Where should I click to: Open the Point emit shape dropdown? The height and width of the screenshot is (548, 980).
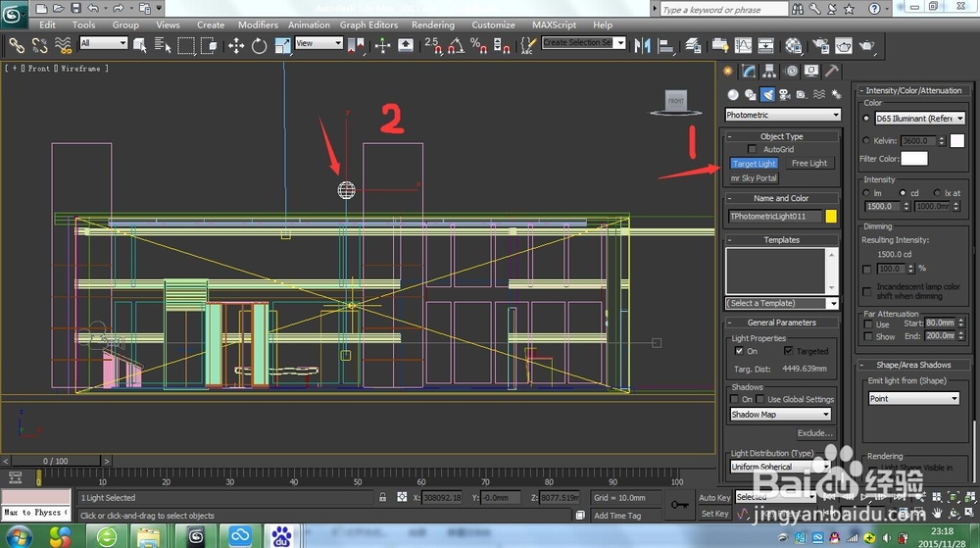(913, 399)
